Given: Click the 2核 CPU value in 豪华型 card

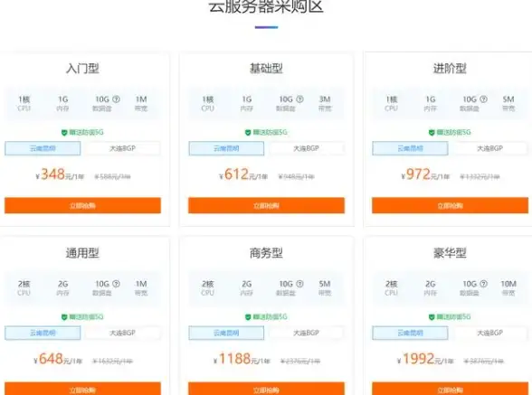Looking at the screenshot, I should (391, 284).
